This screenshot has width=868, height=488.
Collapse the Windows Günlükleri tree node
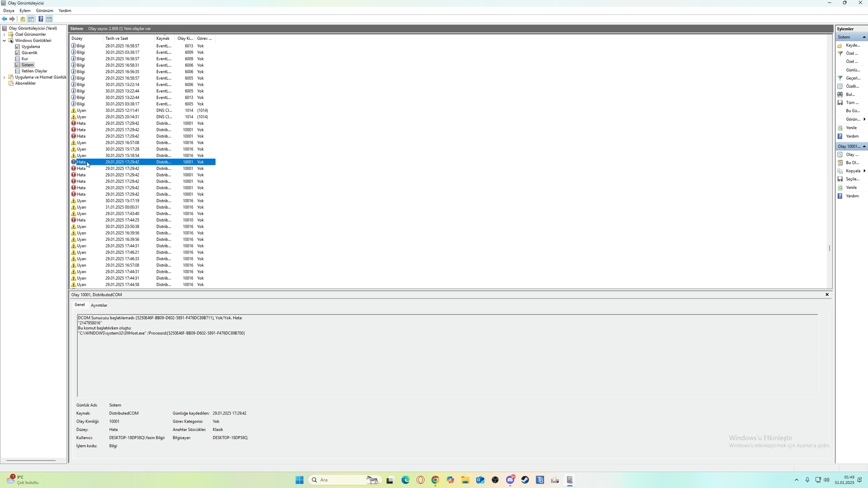pyautogui.click(x=5, y=41)
